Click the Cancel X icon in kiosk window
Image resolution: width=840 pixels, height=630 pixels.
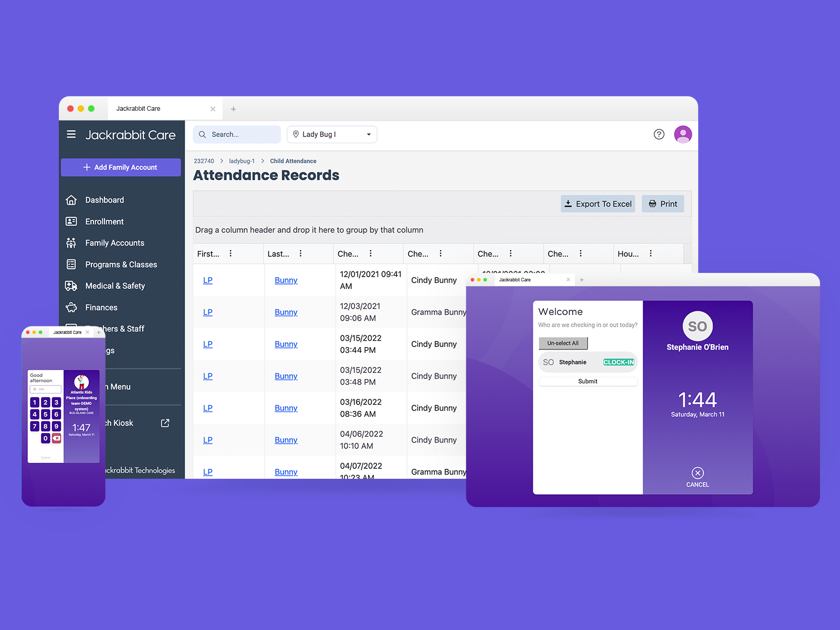pos(698,472)
